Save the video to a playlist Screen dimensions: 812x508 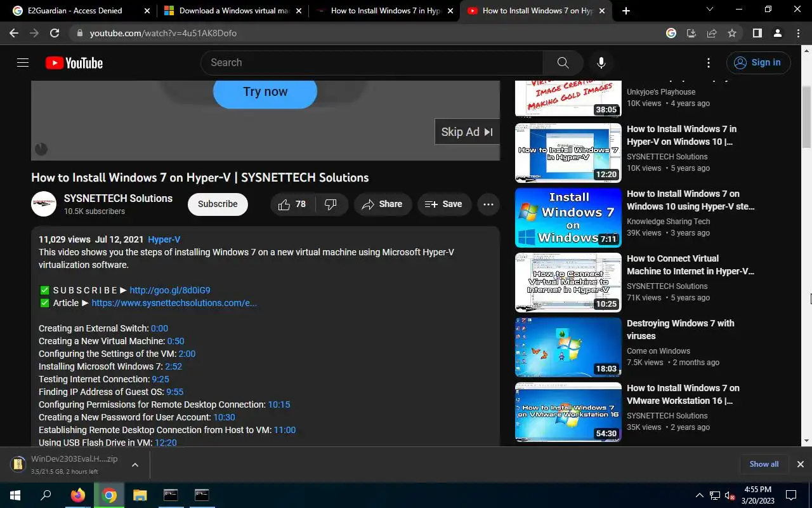pyautogui.click(x=444, y=204)
